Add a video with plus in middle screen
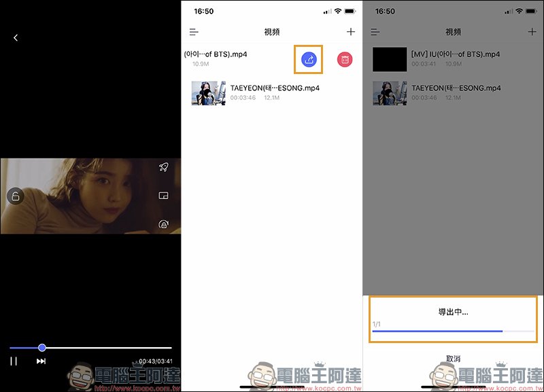544x392 pixels. click(351, 31)
